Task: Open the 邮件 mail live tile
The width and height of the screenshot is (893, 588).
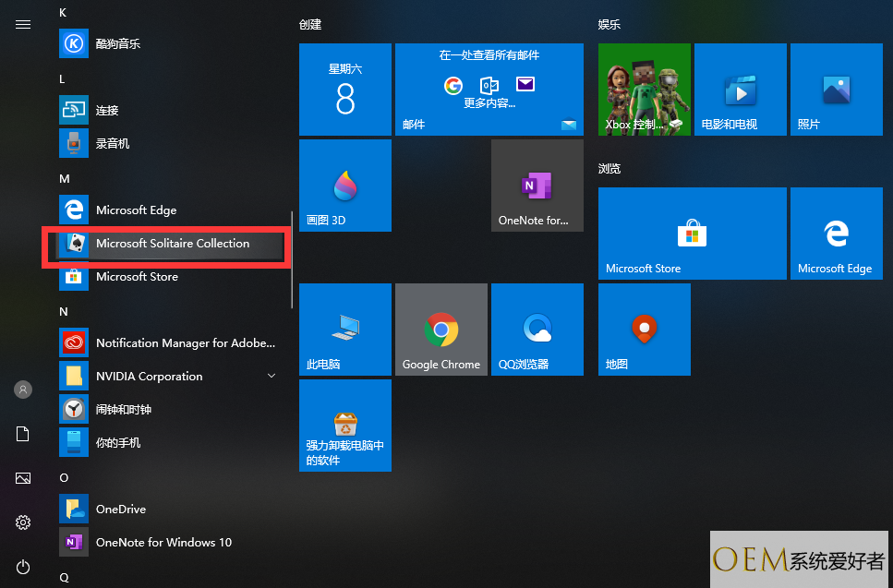Action: click(489, 90)
